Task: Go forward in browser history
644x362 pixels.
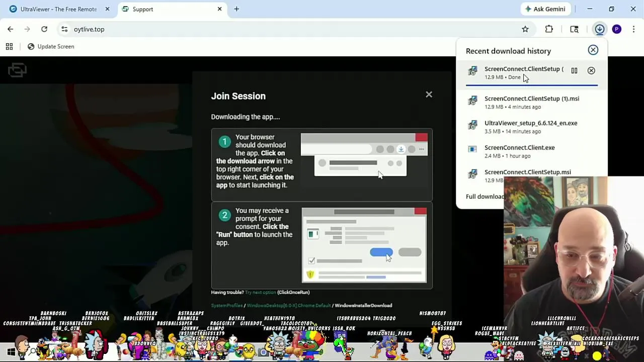Action: [27, 29]
